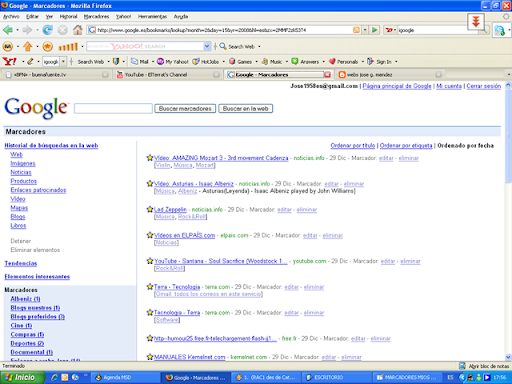Open the Herramientas menu
The image size is (512, 384).
click(152, 16)
